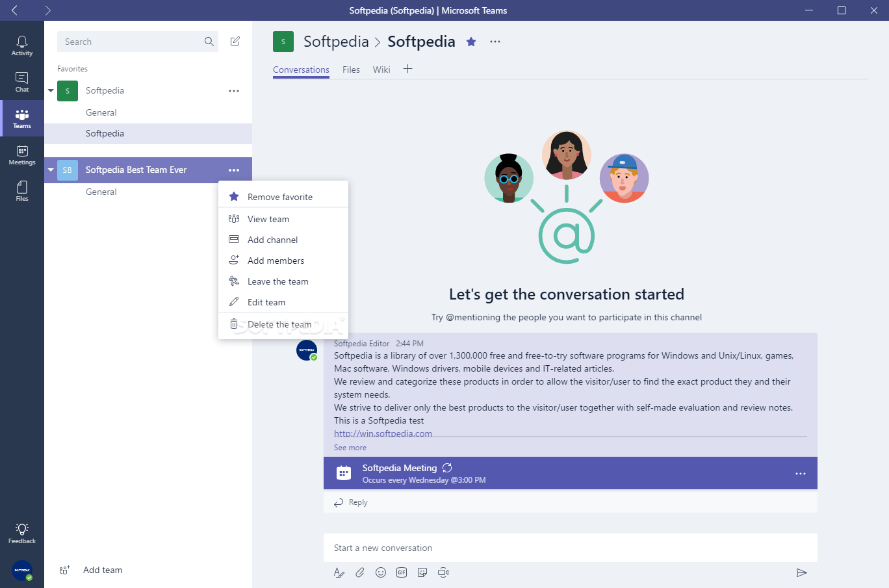Attach a file with paperclip icon
Viewport: 889px width, 588px height.
point(360,572)
